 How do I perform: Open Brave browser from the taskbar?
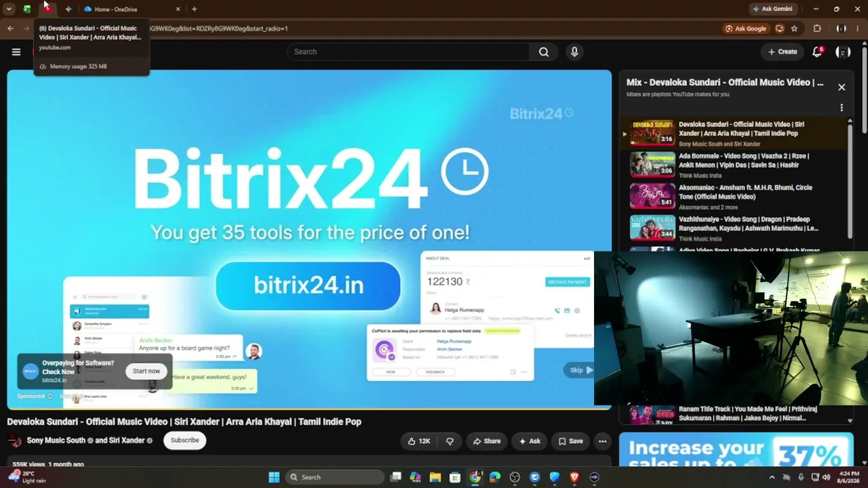point(574,477)
